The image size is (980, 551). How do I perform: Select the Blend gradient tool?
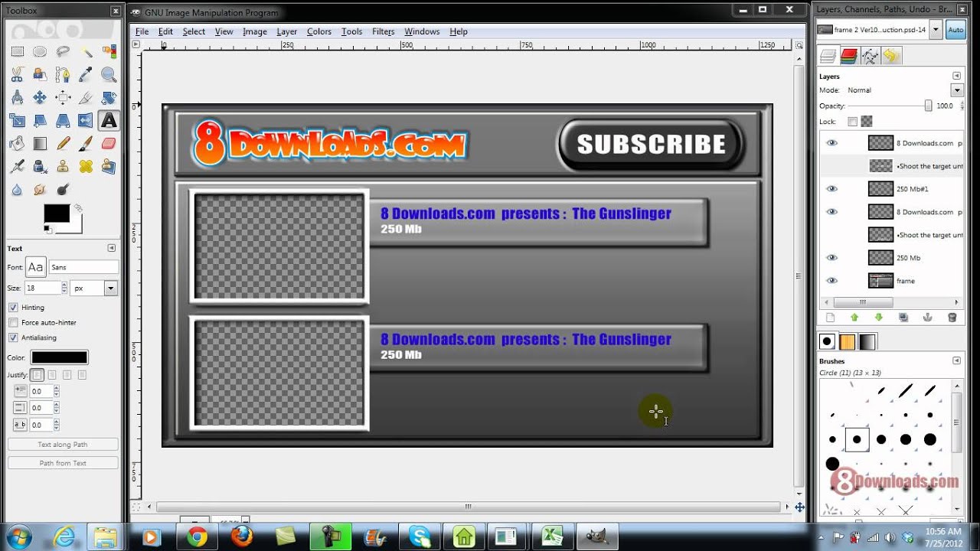40,144
